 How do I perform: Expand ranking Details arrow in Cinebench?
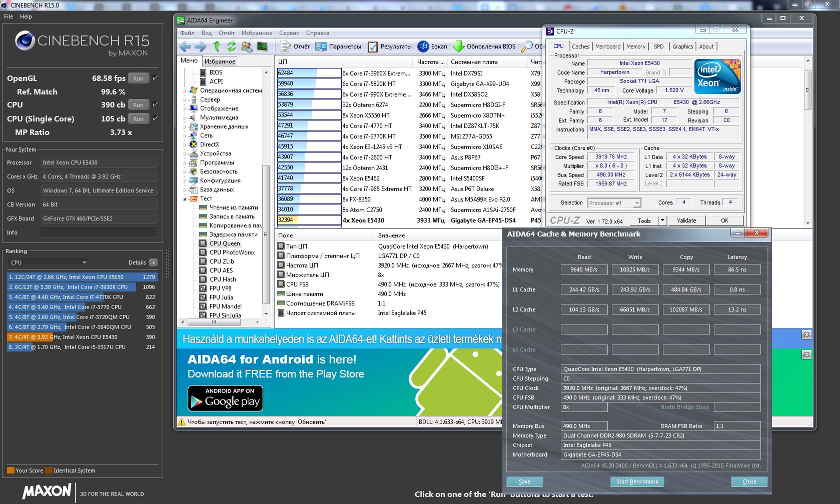coord(154,262)
